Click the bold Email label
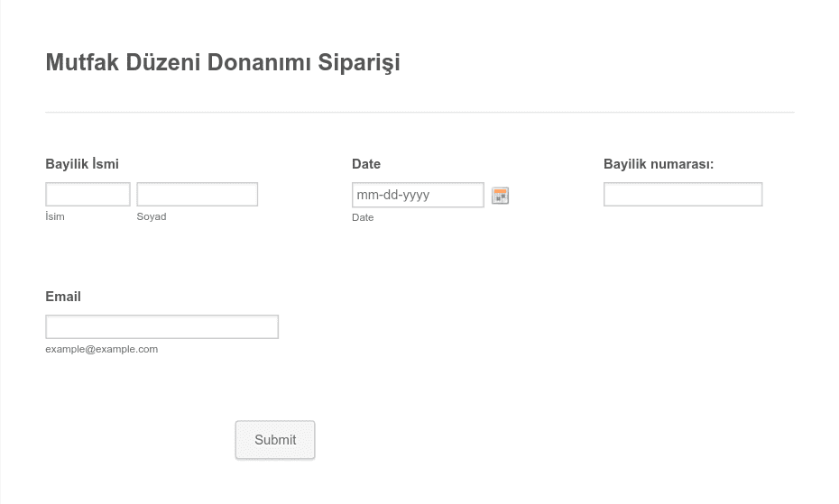This screenshot has width=839, height=504. pyautogui.click(x=63, y=297)
